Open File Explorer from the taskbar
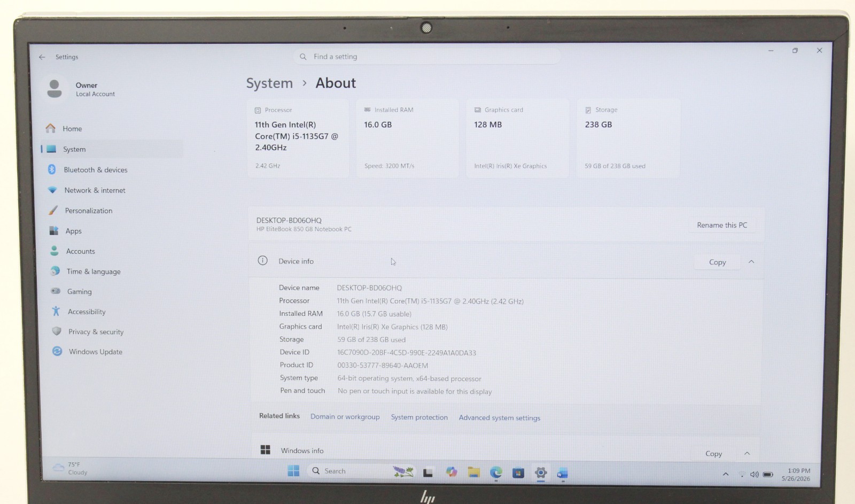The width and height of the screenshot is (855, 504). (x=473, y=472)
